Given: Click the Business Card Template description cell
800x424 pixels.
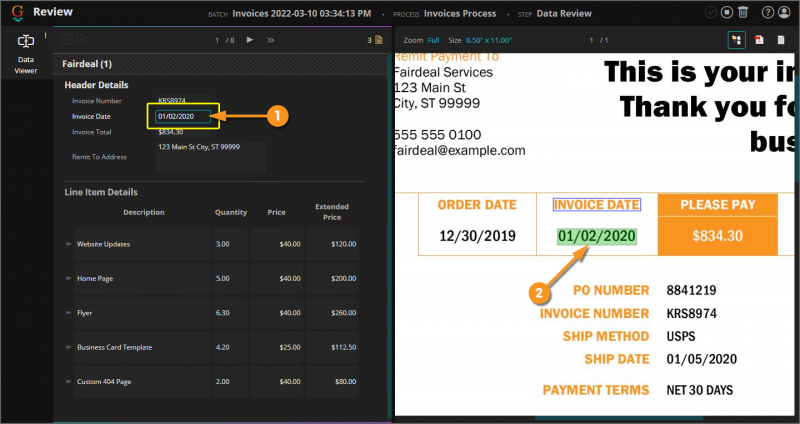Looking at the screenshot, I should (x=142, y=347).
